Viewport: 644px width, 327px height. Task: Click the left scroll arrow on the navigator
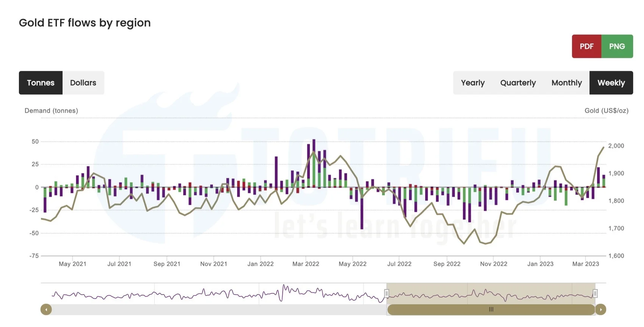point(45,309)
